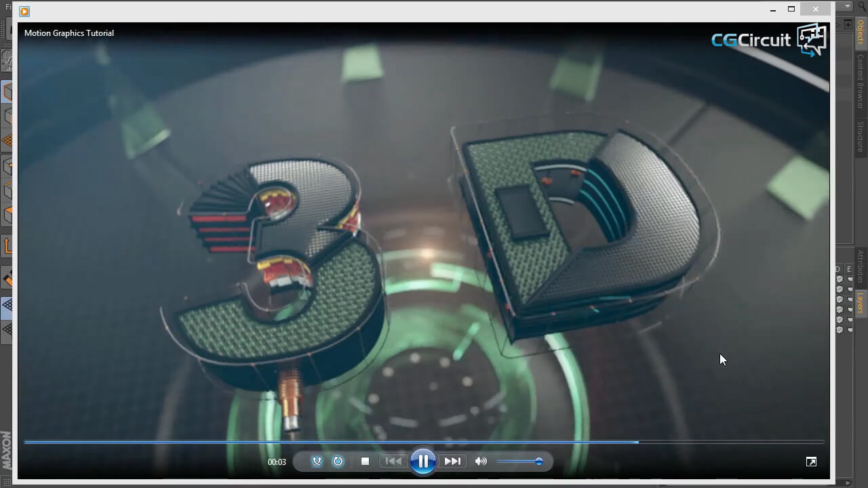Image resolution: width=868 pixels, height=488 pixels.
Task: Select the Layers tab
Action: pos(861,304)
